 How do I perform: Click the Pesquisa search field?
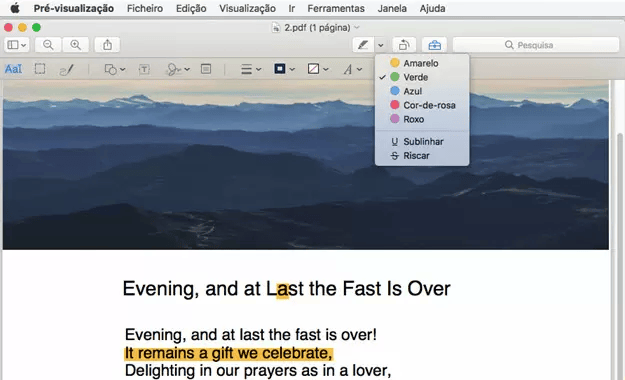point(536,45)
